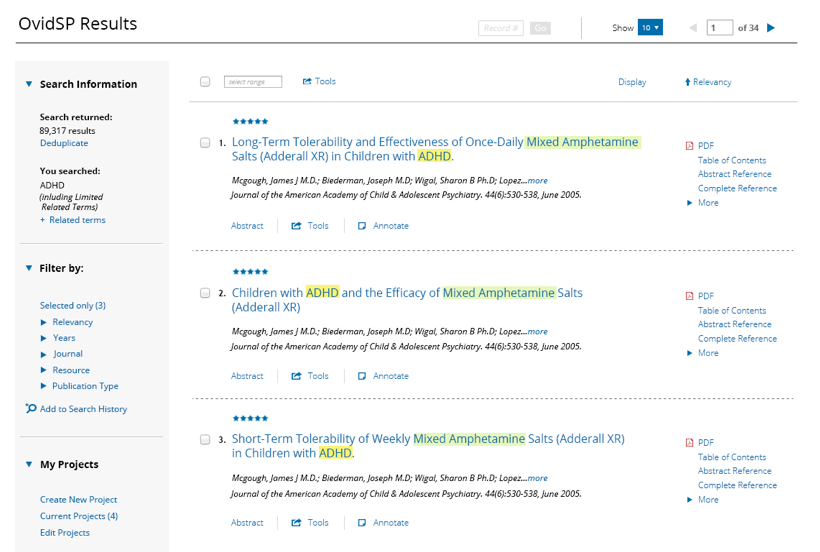Expand the Years filter
Viewport: 820px width, 552px height.
click(x=44, y=338)
